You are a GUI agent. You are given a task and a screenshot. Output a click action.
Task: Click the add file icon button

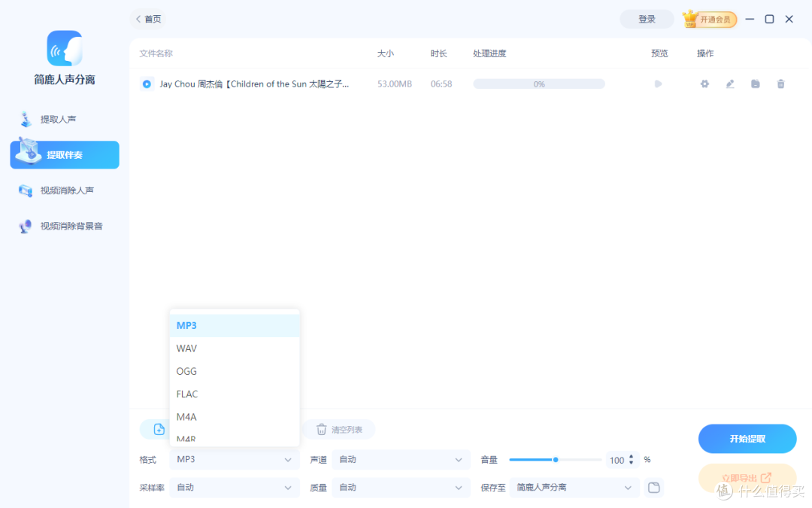tap(159, 429)
